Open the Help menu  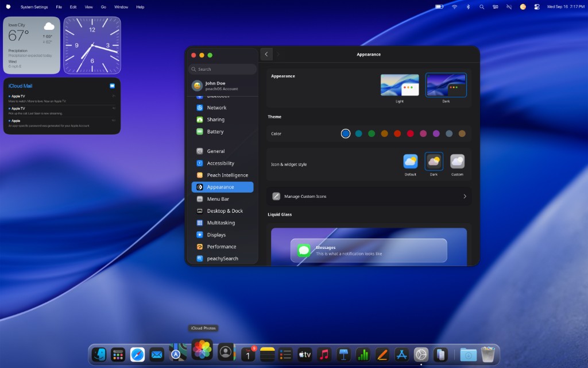click(140, 7)
